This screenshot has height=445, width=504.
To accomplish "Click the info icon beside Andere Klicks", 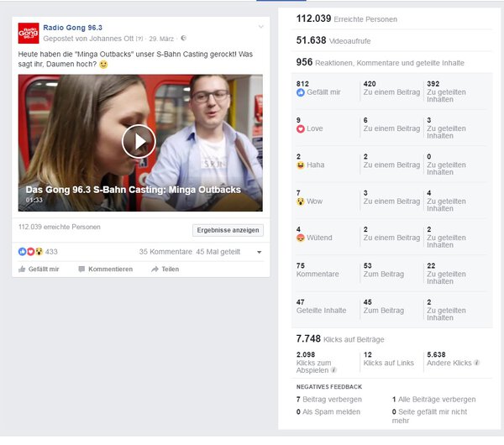I will coord(476,363).
